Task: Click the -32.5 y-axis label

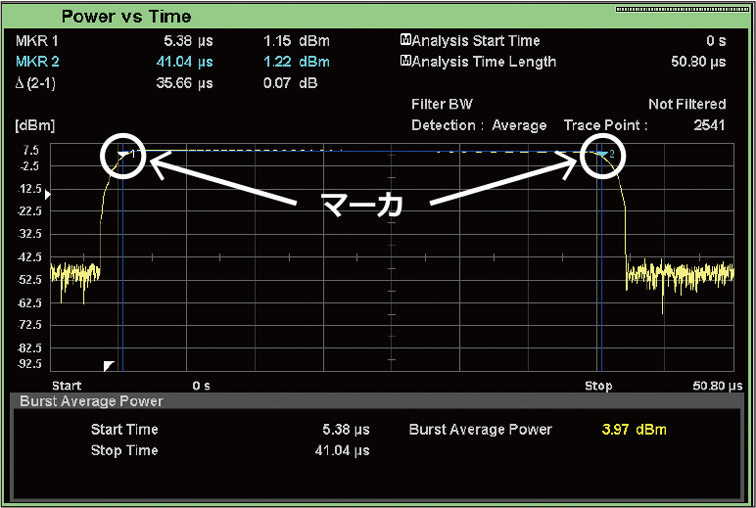Action: pos(29,234)
